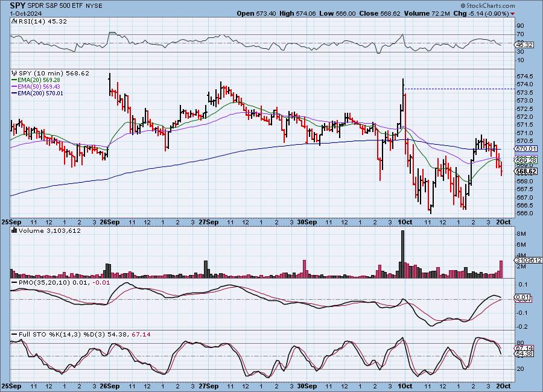
Task: Click the dark blue legend dash for EMA(200)
Action: click(x=14, y=93)
